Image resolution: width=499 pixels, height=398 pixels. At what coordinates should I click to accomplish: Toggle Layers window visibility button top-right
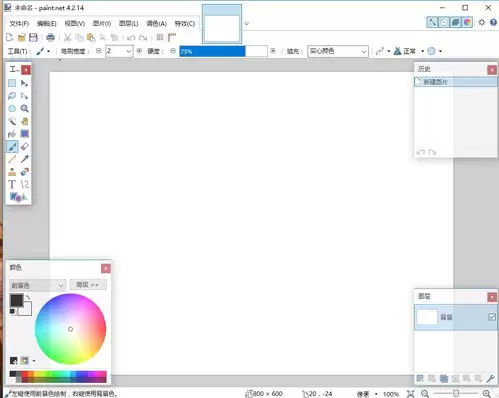tap(455, 22)
